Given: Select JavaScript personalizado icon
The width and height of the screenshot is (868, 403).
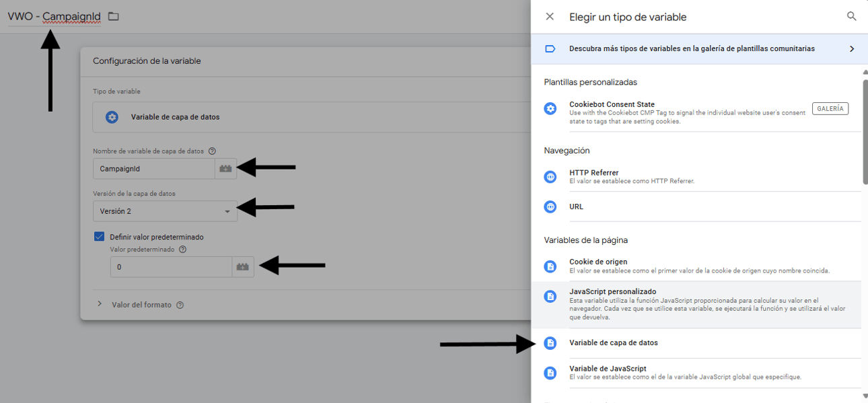Looking at the screenshot, I should point(550,296).
